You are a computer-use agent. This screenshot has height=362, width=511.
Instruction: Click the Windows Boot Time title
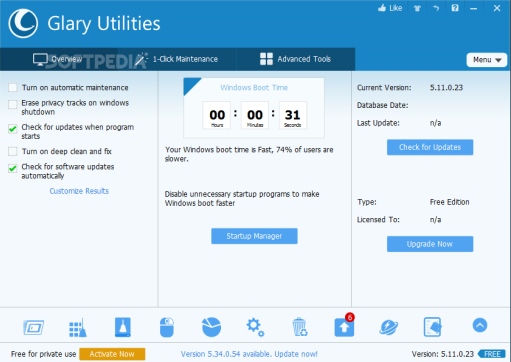tap(254, 88)
